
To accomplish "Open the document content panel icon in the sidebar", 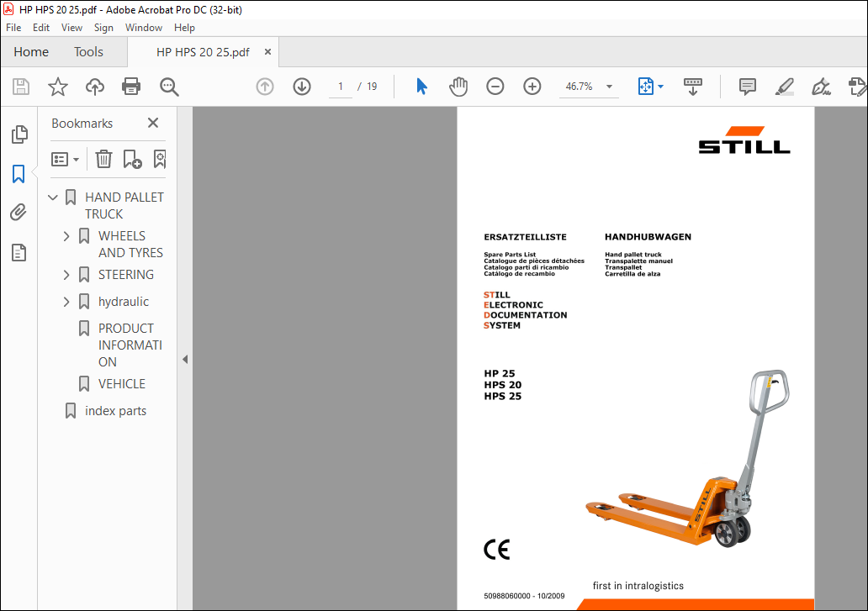I will click(19, 253).
